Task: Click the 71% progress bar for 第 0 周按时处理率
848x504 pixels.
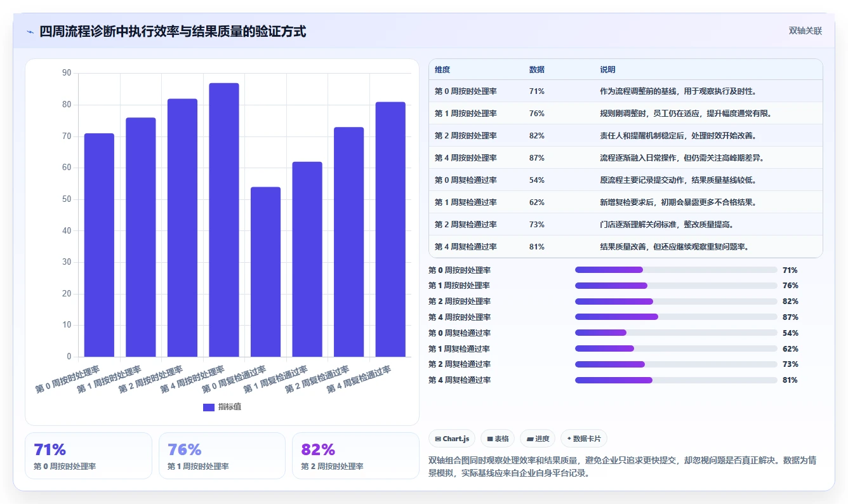Action: tap(676, 270)
